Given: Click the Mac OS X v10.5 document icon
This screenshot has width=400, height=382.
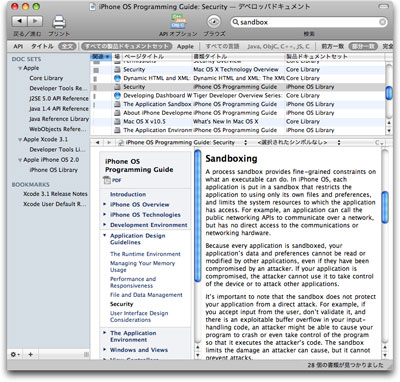Looking at the screenshot, I should (x=117, y=122).
